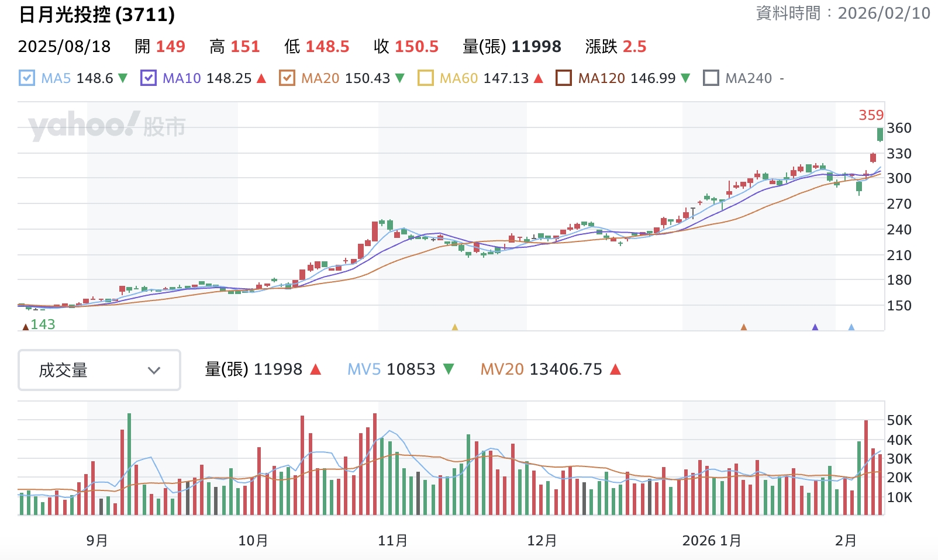938x560 pixels.
Task: Enable the MA60 moving average checkbox
Action: tap(426, 78)
